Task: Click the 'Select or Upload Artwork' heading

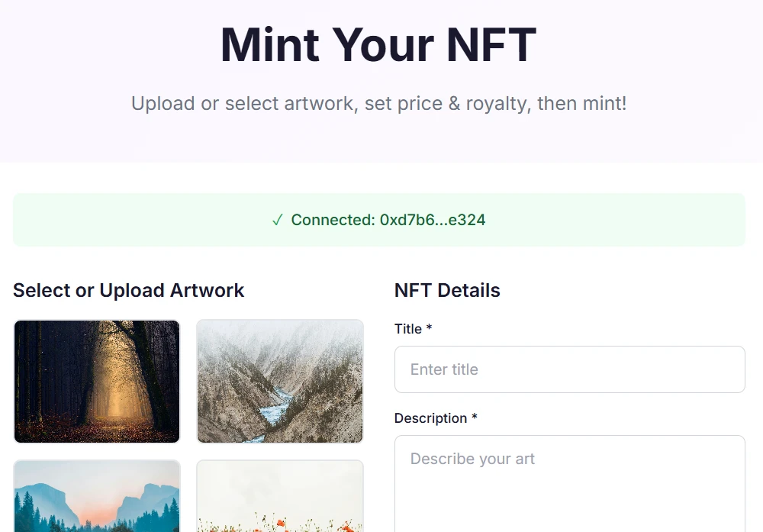Action: point(128,290)
